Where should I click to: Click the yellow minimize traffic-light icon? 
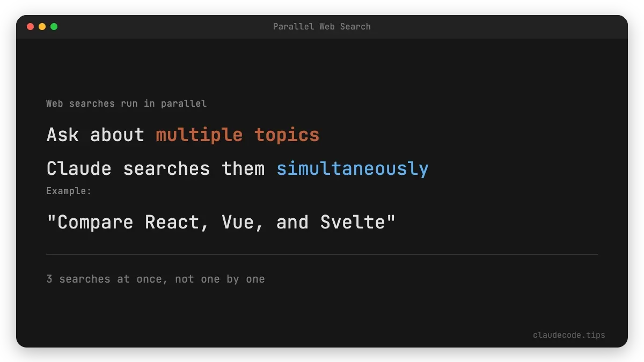point(42,26)
